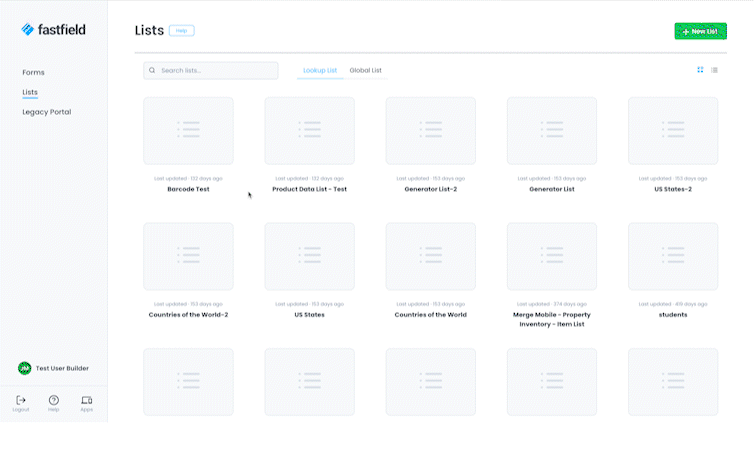Viewport: 754px width, 471px height.
Task: Select the Lookup List tab
Action: [320, 71]
